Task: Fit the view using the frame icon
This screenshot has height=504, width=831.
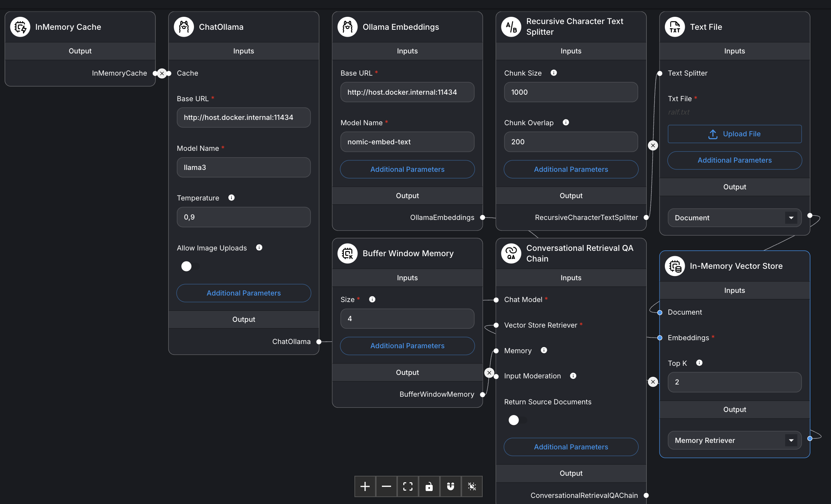Action: pyautogui.click(x=407, y=486)
